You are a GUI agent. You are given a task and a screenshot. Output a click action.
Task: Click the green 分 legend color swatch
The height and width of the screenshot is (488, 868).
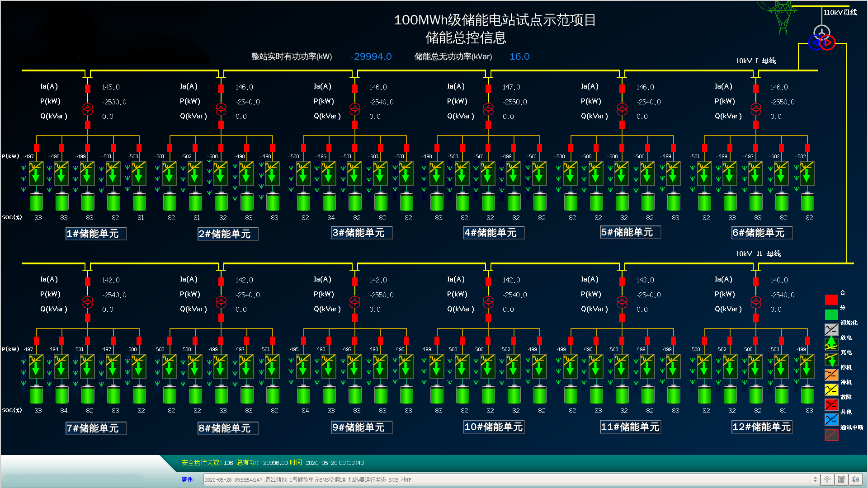click(831, 314)
